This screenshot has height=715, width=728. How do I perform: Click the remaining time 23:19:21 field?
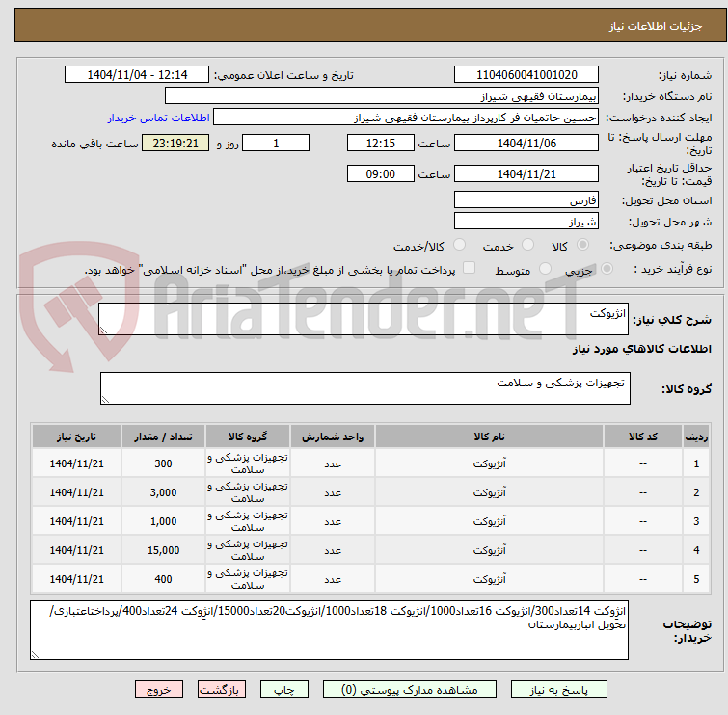click(x=175, y=143)
